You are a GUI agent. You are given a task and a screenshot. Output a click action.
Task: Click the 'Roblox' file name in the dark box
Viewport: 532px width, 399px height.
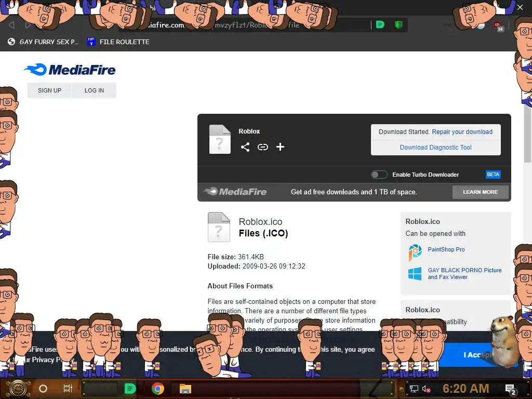click(x=249, y=131)
